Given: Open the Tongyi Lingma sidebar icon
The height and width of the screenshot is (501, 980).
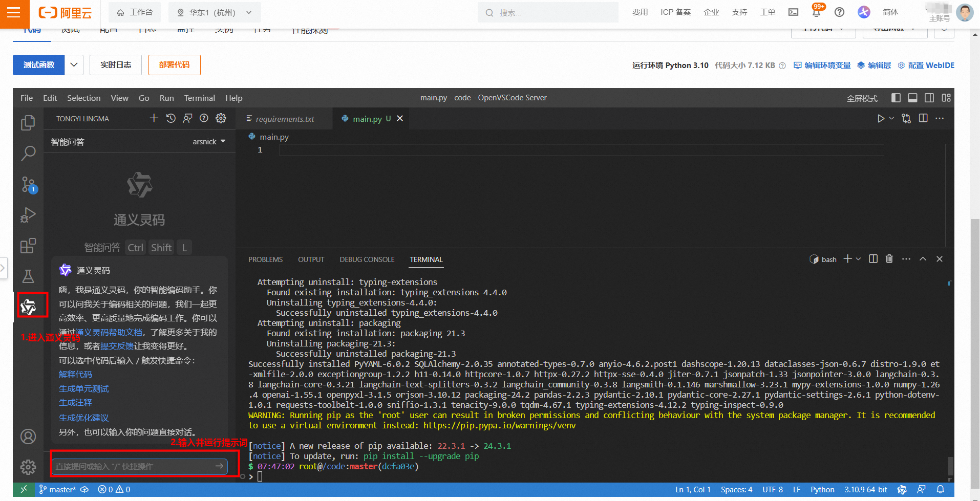Looking at the screenshot, I should pos(28,307).
